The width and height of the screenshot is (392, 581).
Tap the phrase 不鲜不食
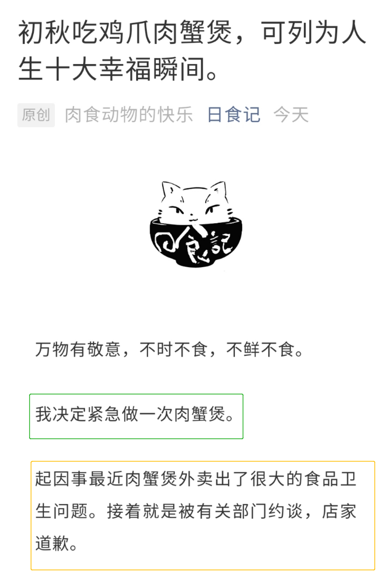click(x=260, y=350)
